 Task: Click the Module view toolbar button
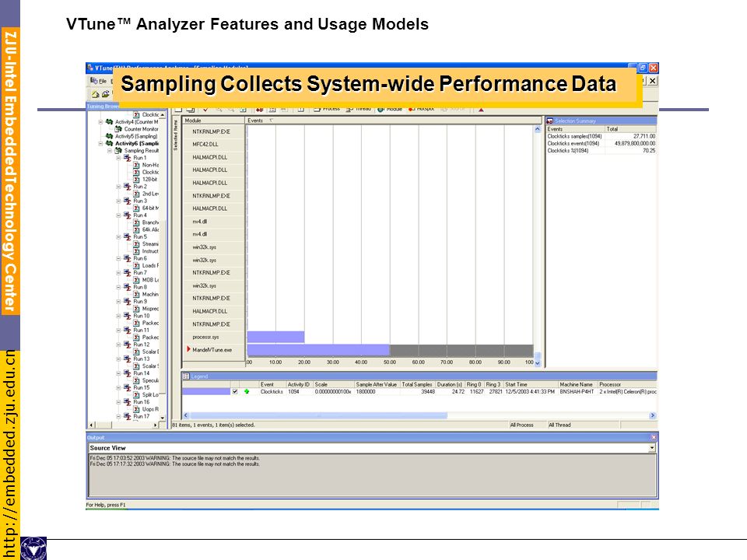(390, 110)
